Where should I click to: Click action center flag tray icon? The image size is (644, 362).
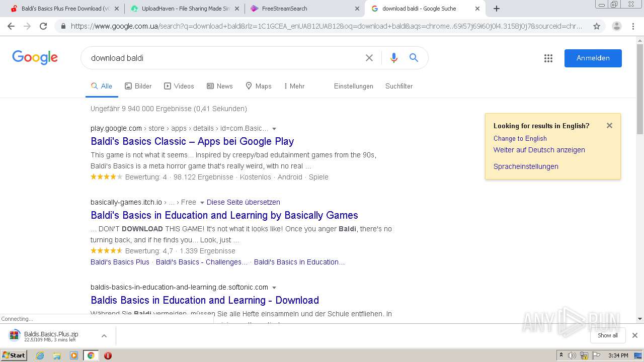597,355
